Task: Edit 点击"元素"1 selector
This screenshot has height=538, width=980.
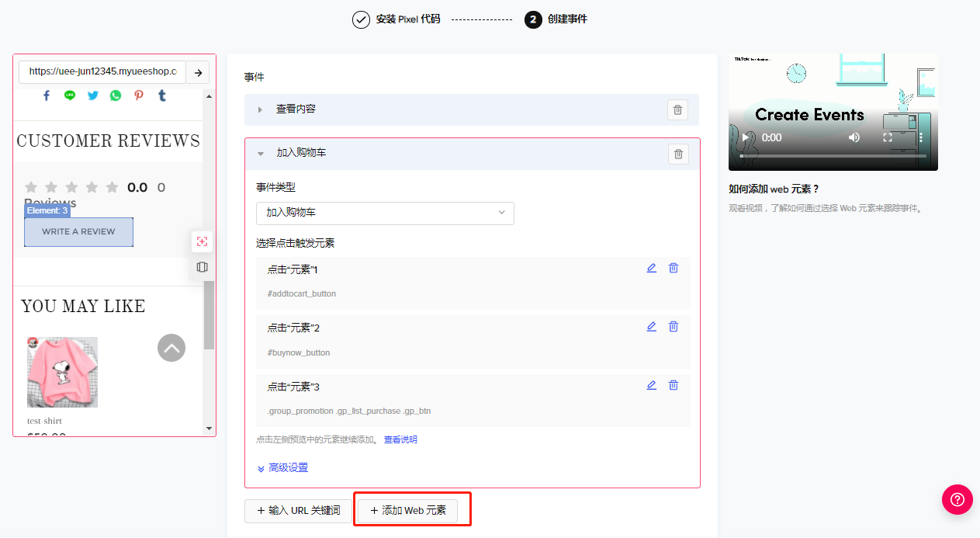Action: (652, 268)
